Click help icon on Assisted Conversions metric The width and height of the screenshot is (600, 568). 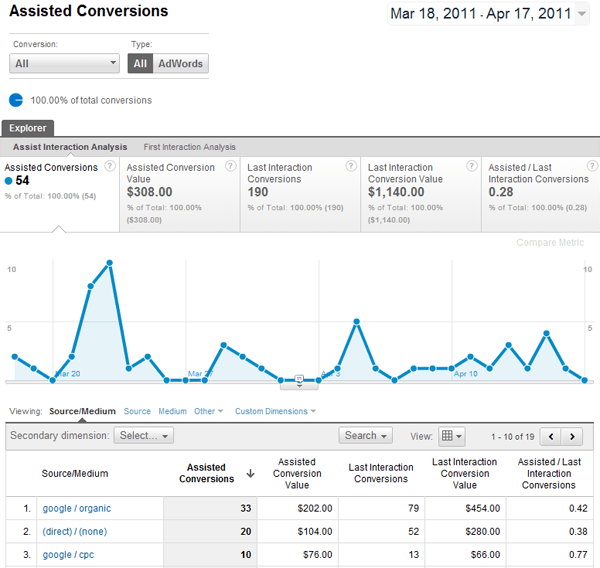[109, 166]
